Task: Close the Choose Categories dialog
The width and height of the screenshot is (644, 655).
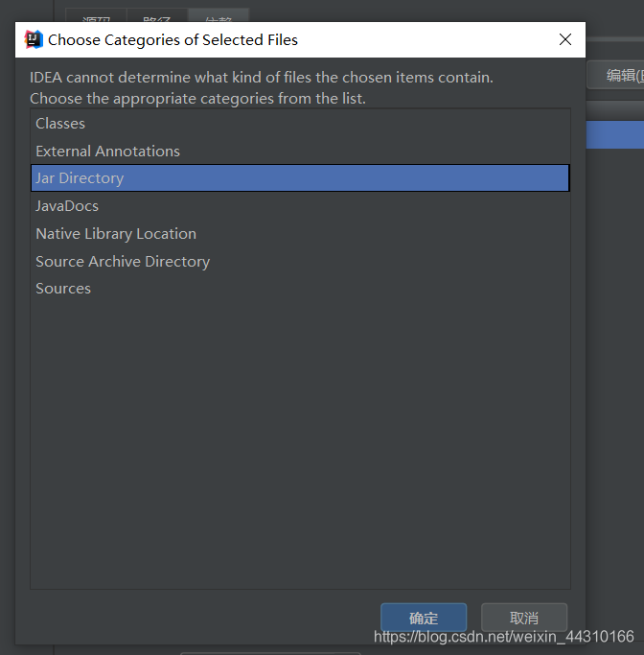Action: tap(565, 39)
